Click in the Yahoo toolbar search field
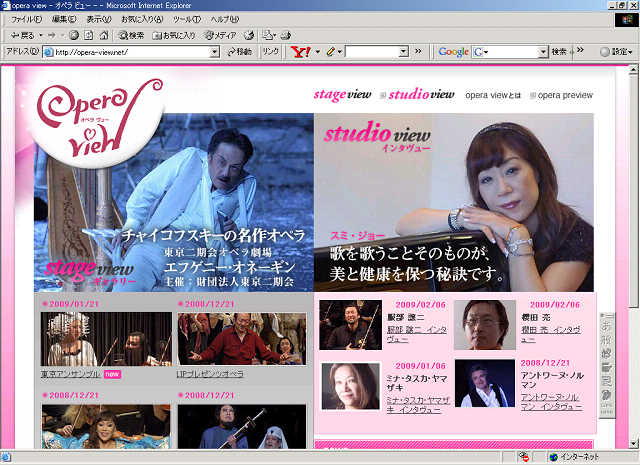Viewport: 640px width, 465px height. (x=372, y=52)
